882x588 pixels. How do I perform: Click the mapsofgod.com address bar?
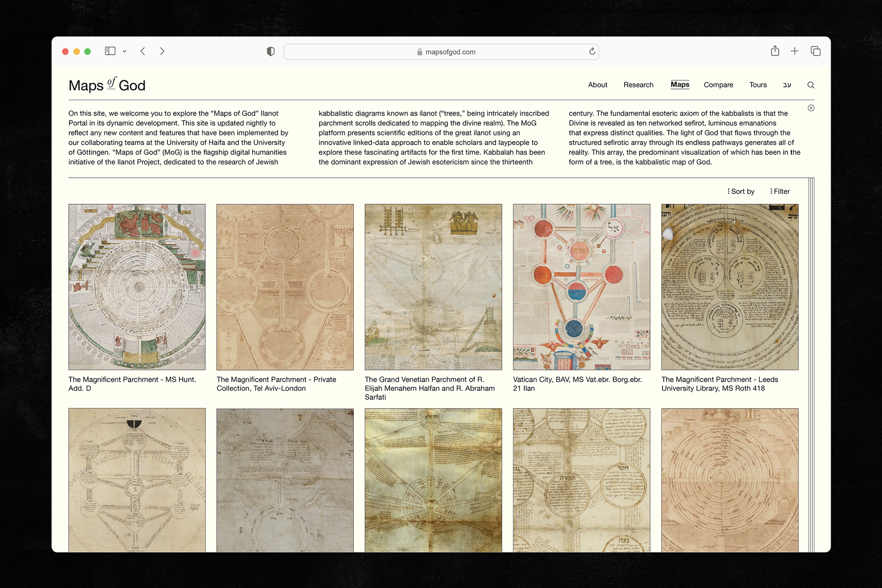(441, 52)
